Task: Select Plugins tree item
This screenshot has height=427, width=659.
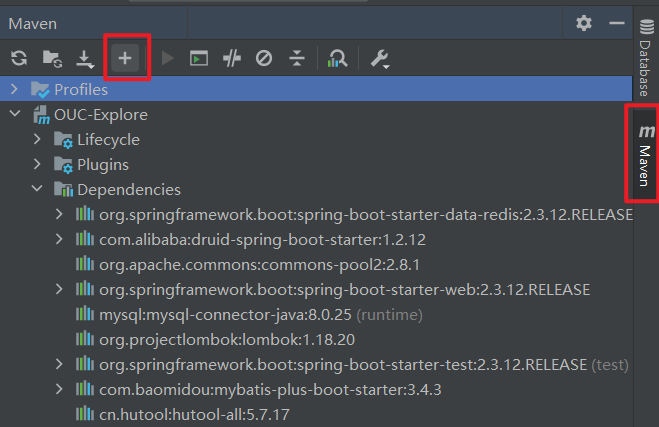Action: coord(316,164)
